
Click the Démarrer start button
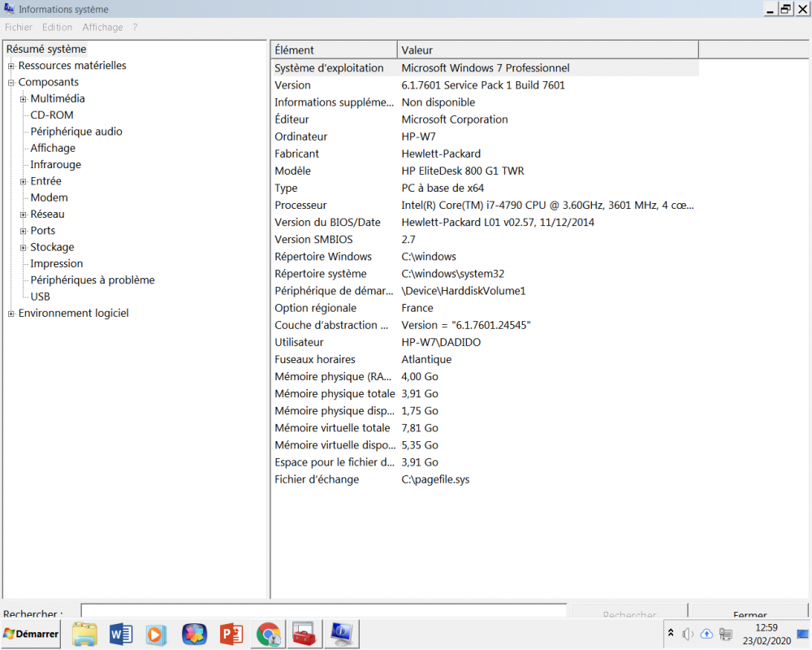(32, 634)
